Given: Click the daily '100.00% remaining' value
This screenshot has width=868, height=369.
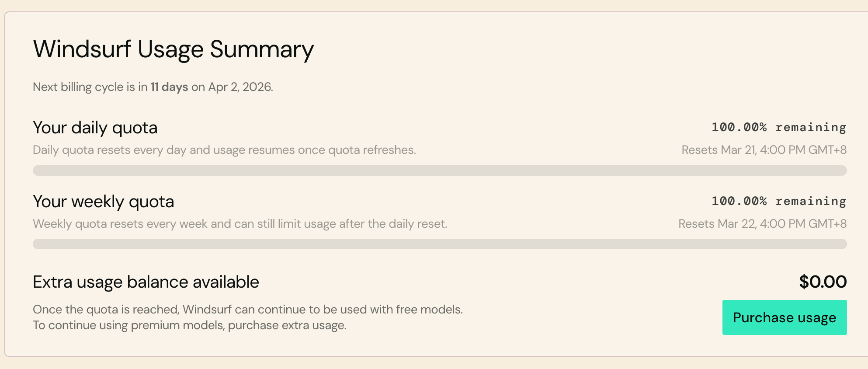Looking at the screenshot, I should click(779, 127).
